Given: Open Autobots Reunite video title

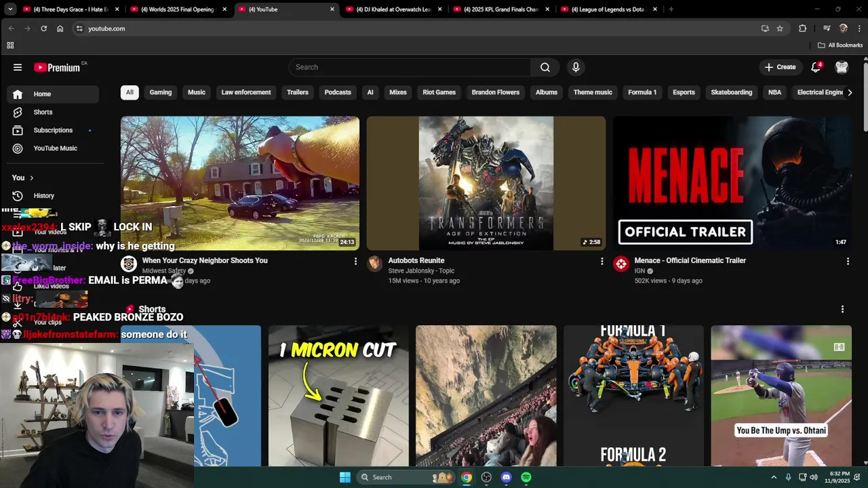Looking at the screenshot, I should [416, 260].
